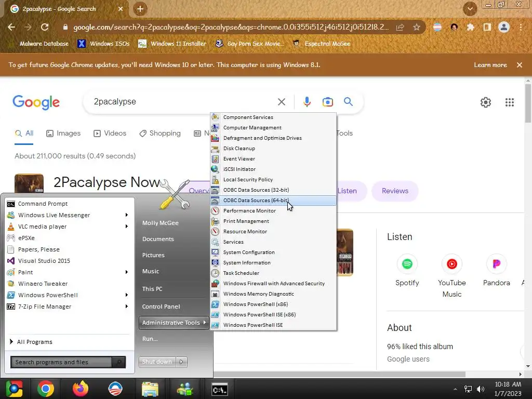
Task: Launch Defragment and Optimize Drives
Action: click(273, 138)
